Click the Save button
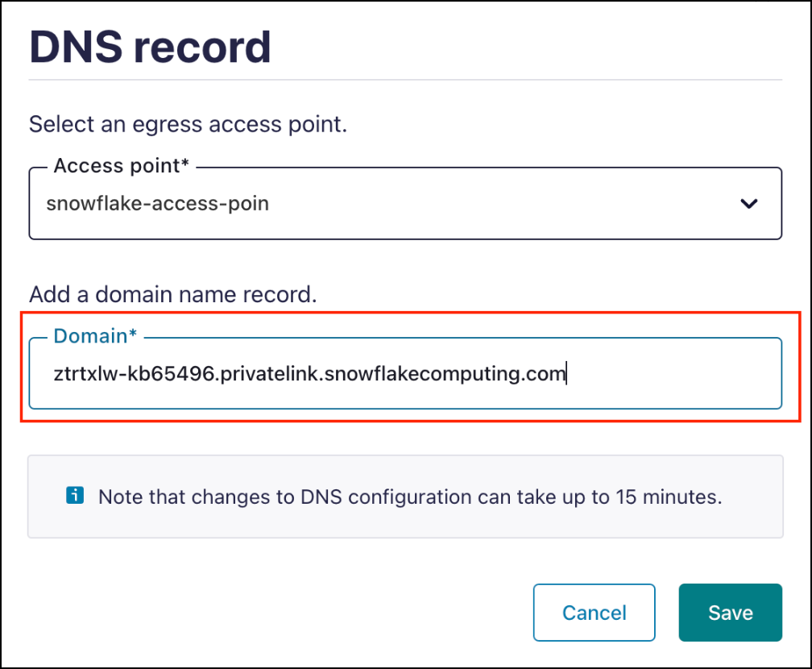 coord(730,613)
